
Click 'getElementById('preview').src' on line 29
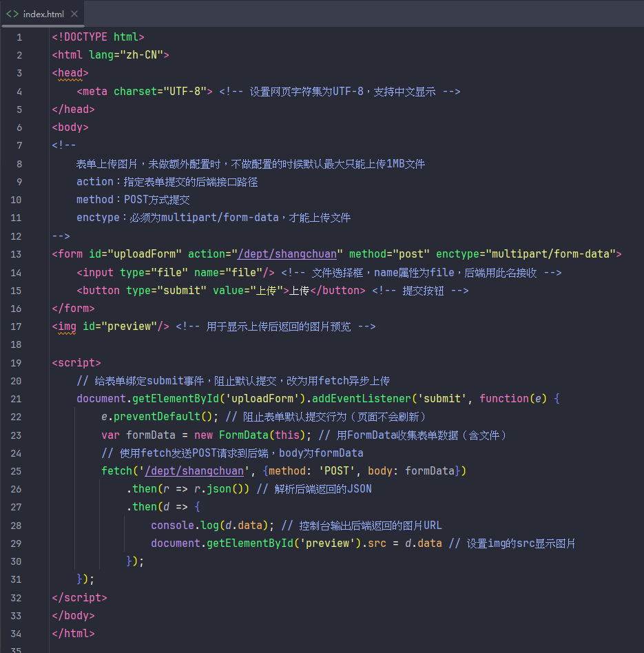coord(297,543)
